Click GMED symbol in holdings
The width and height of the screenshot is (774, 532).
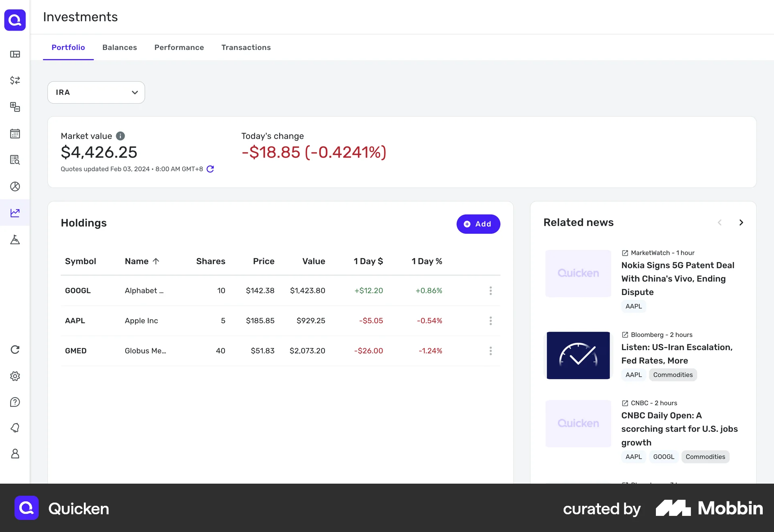[76, 351]
